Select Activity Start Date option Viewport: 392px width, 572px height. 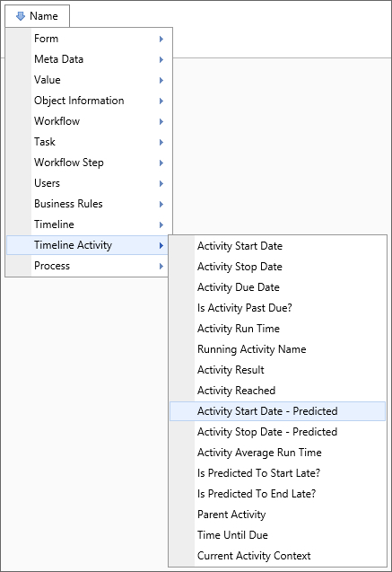[277, 246]
